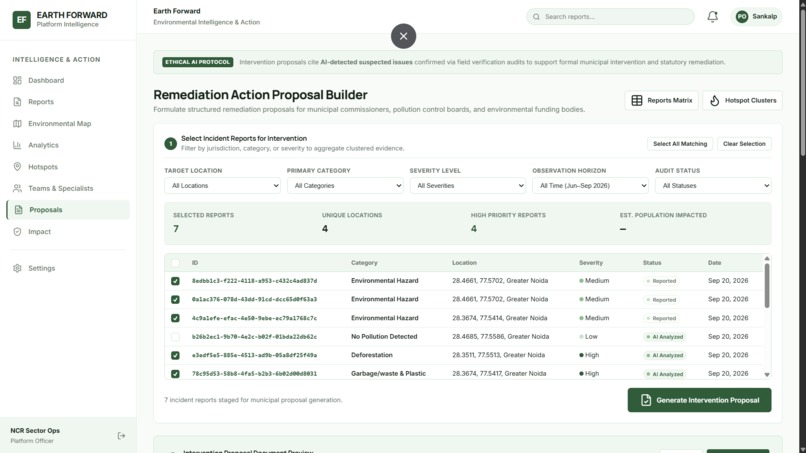Click the Reports Matrix grid icon
Viewport: 806px width, 453px height.
(x=636, y=100)
